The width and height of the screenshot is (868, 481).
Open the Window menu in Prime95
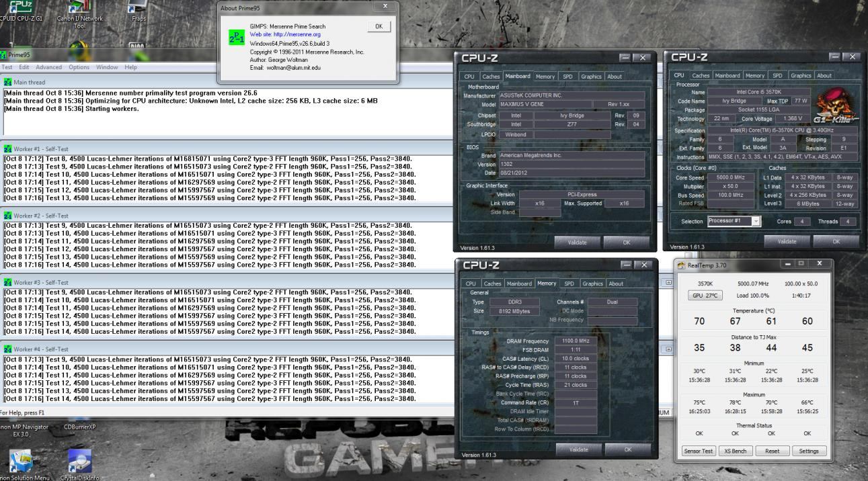(x=107, y=67)
